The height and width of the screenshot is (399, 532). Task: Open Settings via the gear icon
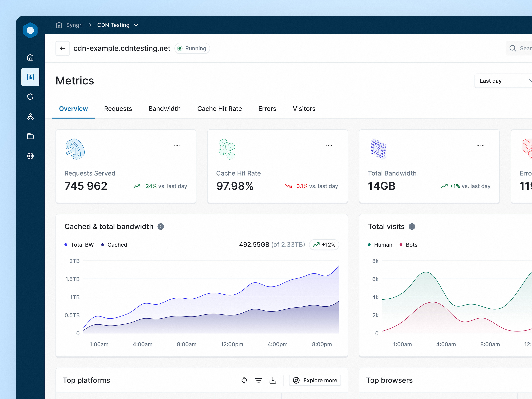point(30,156)
